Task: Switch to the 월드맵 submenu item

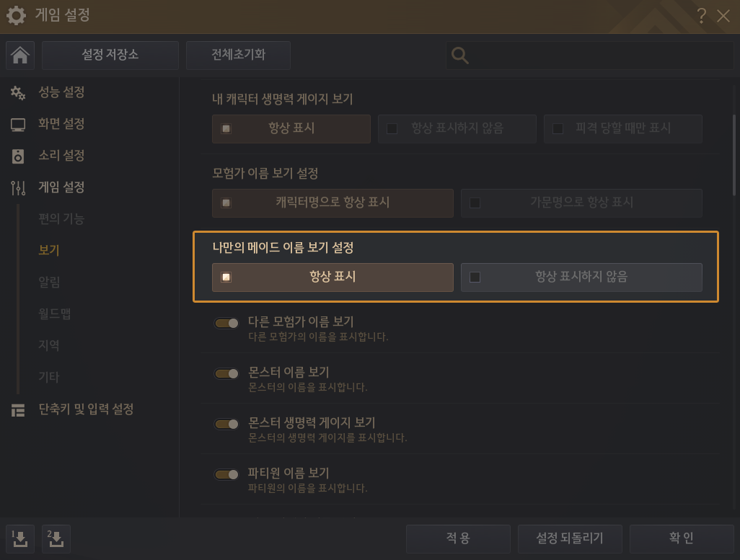Action: [54, 314]
